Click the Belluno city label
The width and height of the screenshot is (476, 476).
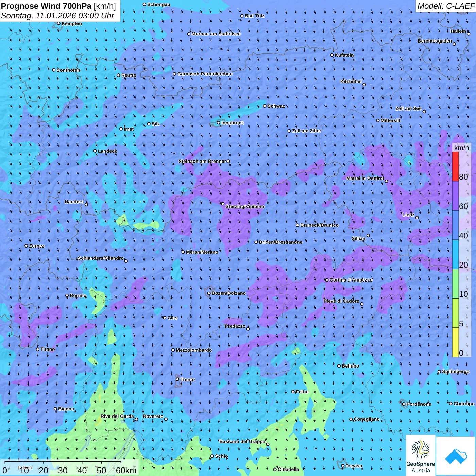pyautogui.click(x=350, y=366)
